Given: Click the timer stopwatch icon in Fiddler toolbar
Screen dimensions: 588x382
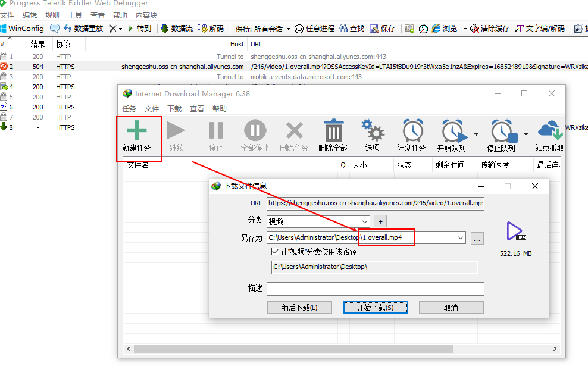Looking at the screenshot, I should pyautogui.click(x=423, y=29).
